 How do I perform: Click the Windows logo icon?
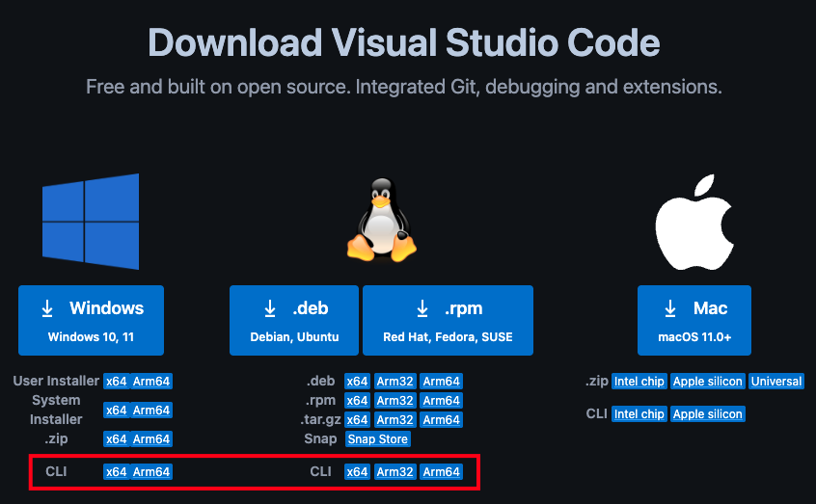91,222
